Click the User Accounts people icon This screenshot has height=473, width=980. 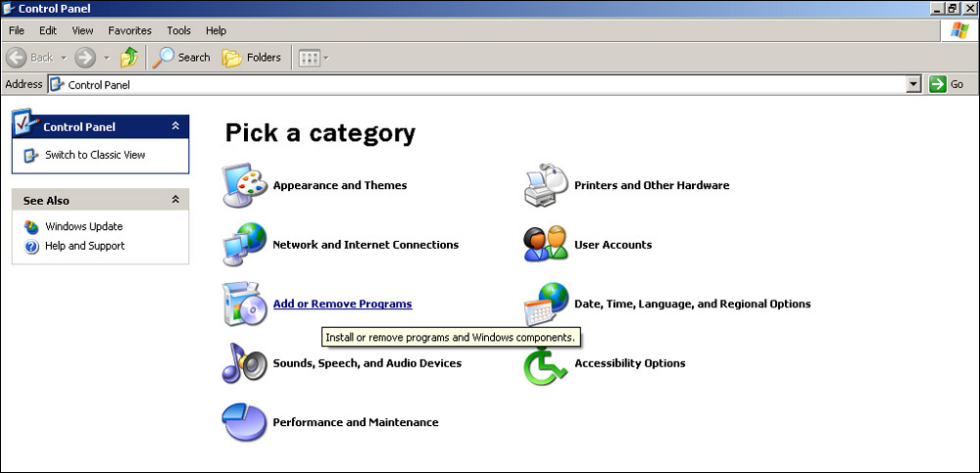click(546, 245)
